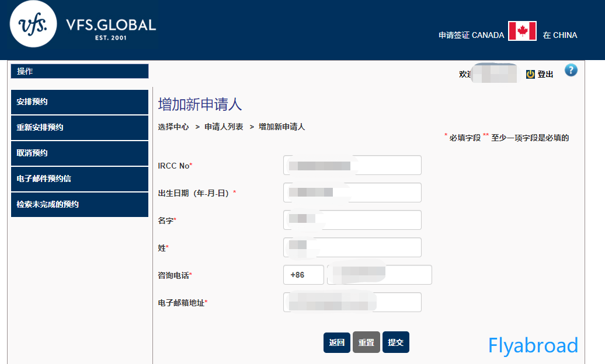Choose 取消预约 in the left menu
Viewport: 605px width, 364px height.
[x=79, y=153]
